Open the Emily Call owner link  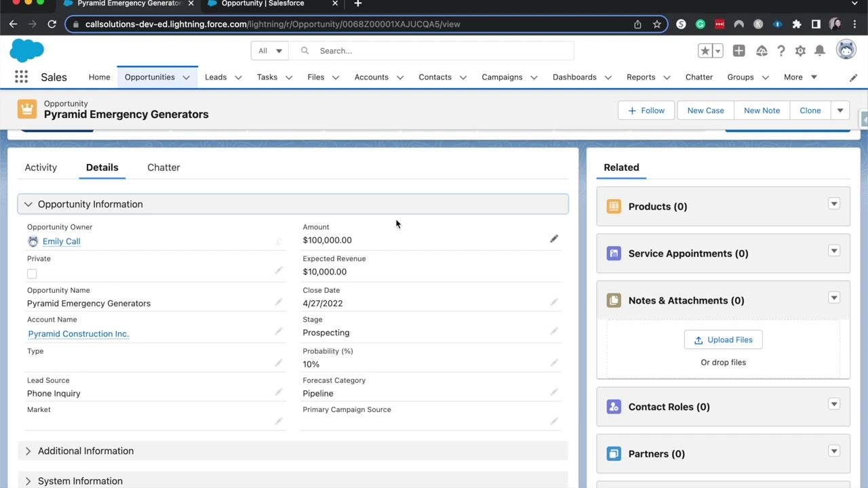pos(61,241)
